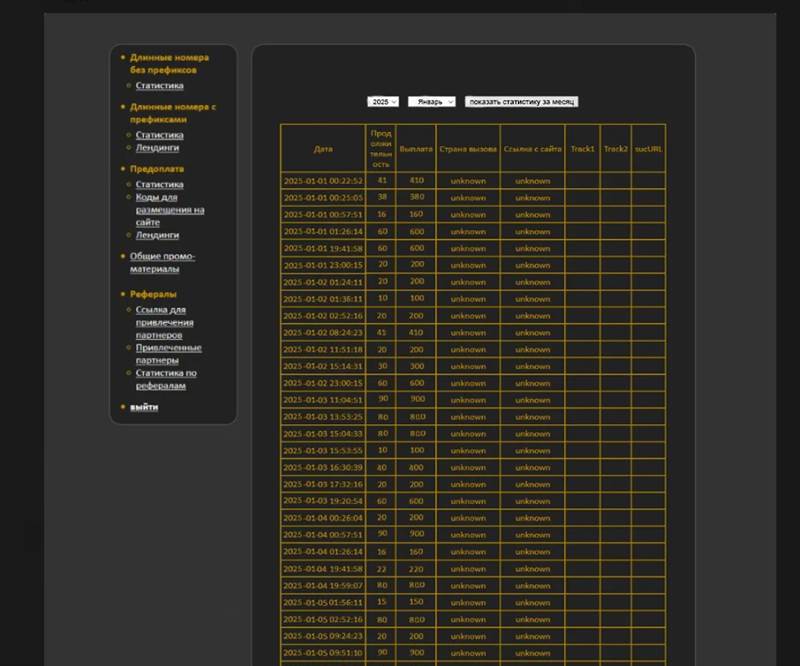Click the 'Track1' column header
800x666 pixels.
pyautogui.click(x=582, y=149)
